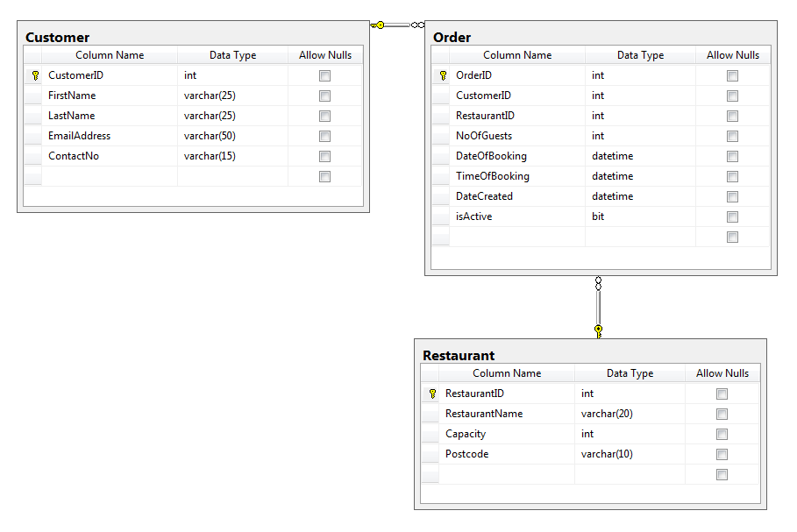
Task: Select the row selector beside FirstName column
Action: (x=34, y=96)
